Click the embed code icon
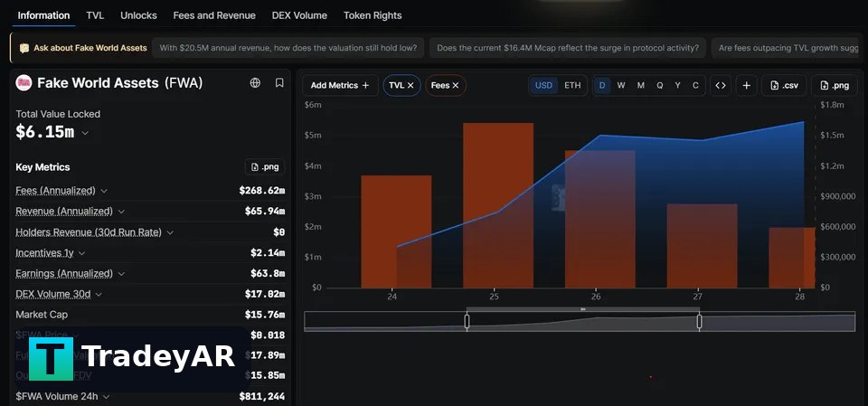Image resolution: width=868 pixels, height=406 pixels. (x=721, y=85)
